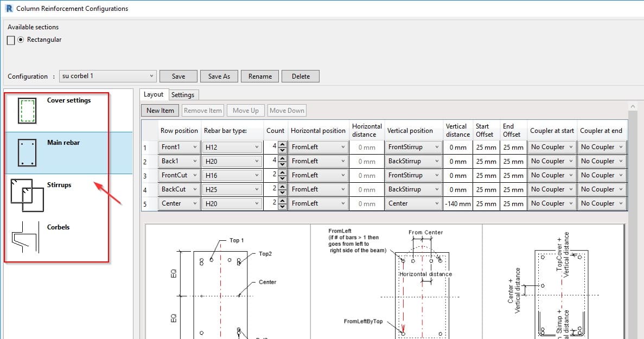
Task: Click the Move Up button
Action: point(246,111)
